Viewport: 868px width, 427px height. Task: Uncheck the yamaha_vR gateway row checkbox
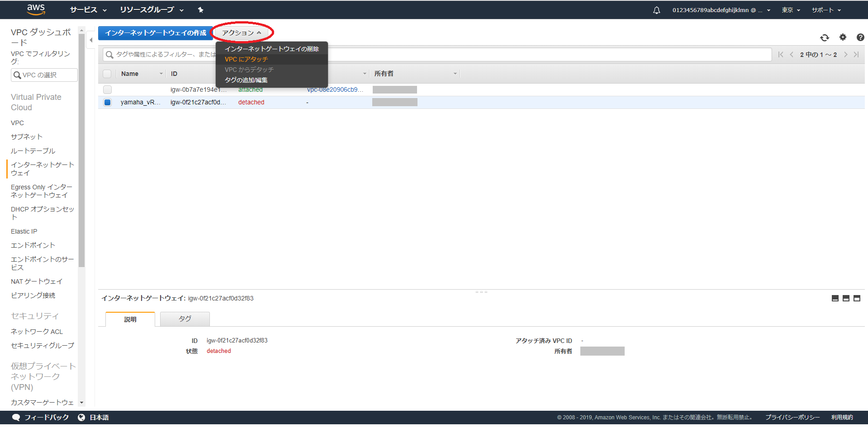click(x=107, y=102)
